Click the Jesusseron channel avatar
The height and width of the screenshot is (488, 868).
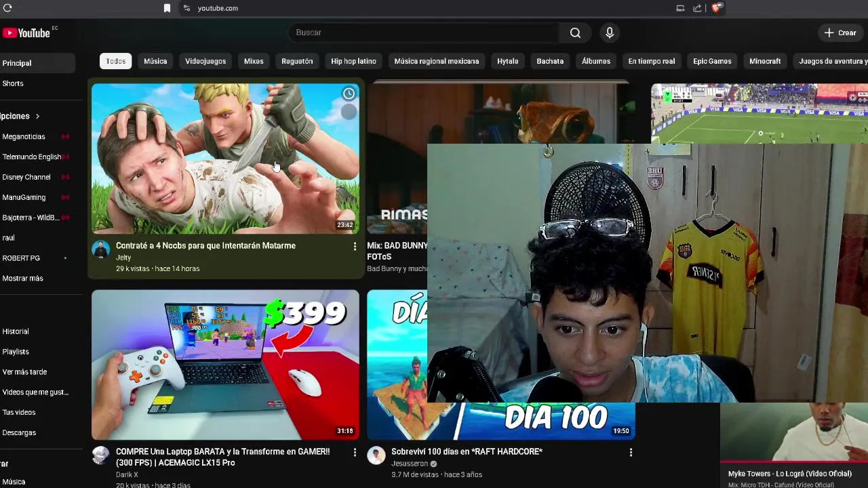[376, 455]
